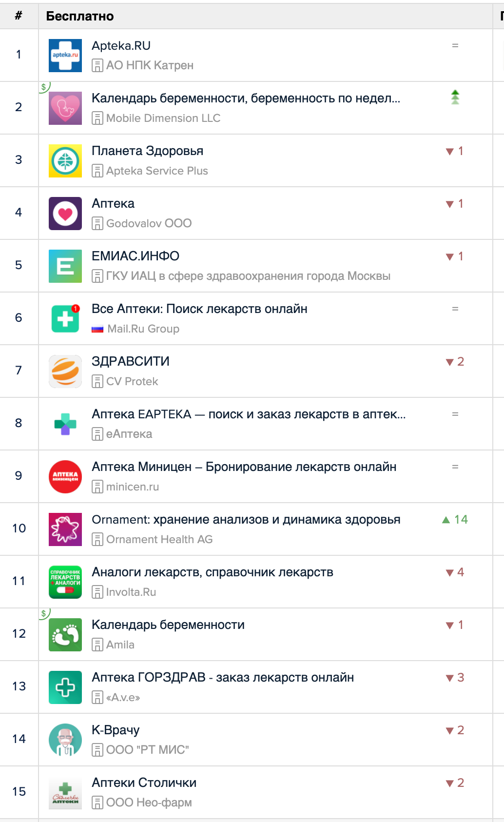This screenshot has width=504, height=822.
Task: Open the purple Аптека heart icon
Action: [x=65, y=214]
